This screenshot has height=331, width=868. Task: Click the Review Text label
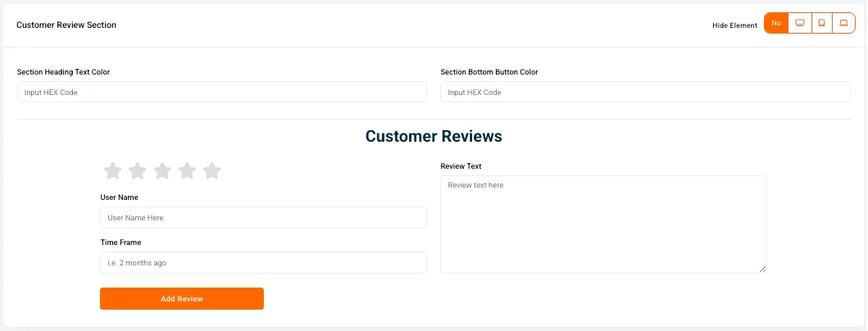[x=461, y=166]
